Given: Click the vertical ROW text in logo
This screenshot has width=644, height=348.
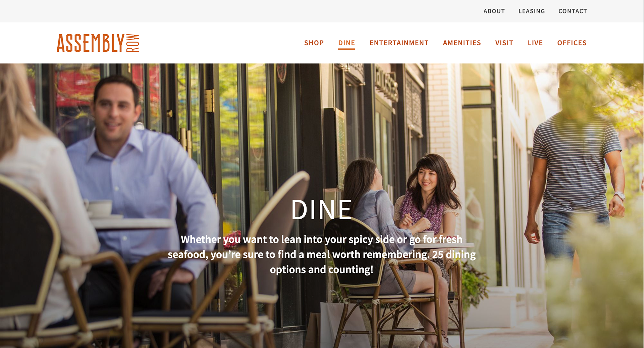Looking at the screenshot, I should click(133, 43).
